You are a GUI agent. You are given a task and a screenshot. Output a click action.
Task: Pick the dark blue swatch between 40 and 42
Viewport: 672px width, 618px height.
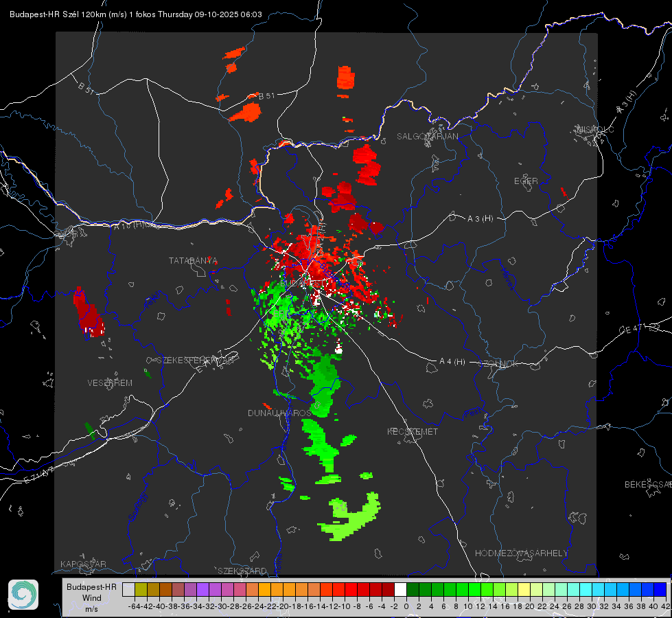click(x=660, y=589)
